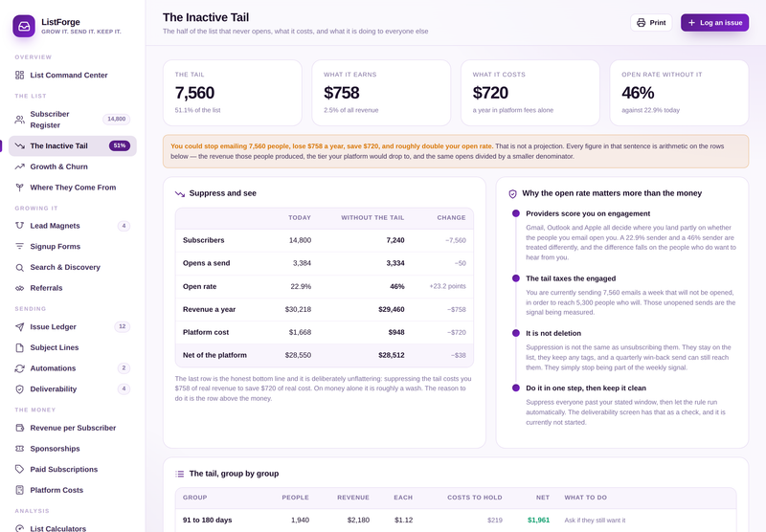The height and width of the screenshot is (532, 766).
Task: Go to Platform Costs
Action: [x=73, y=490]
